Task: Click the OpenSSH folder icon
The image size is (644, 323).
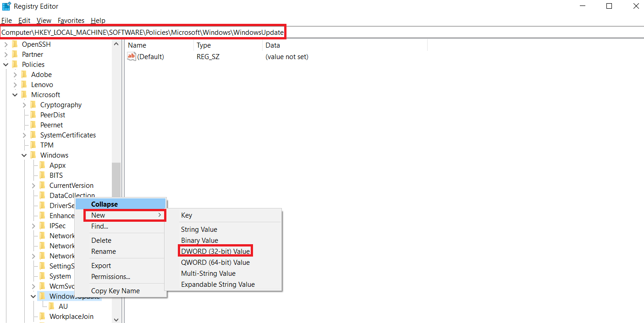Action: 15,44
